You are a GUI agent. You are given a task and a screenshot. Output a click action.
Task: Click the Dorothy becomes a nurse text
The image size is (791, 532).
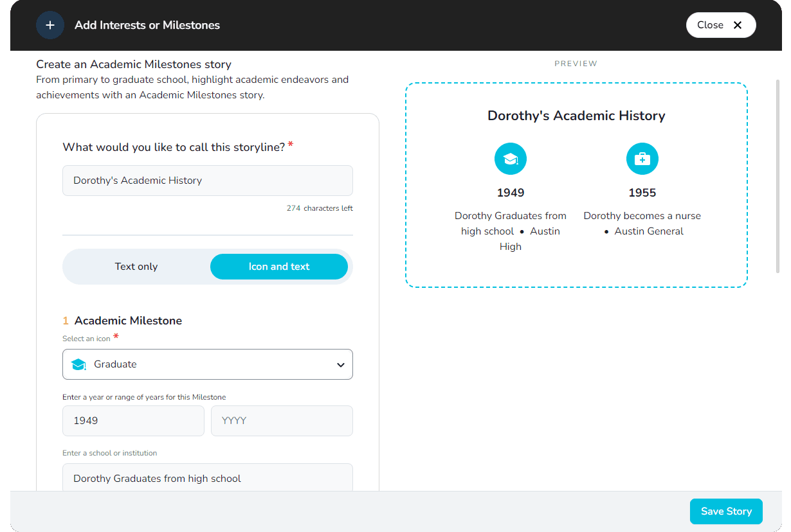coord(642,216)
